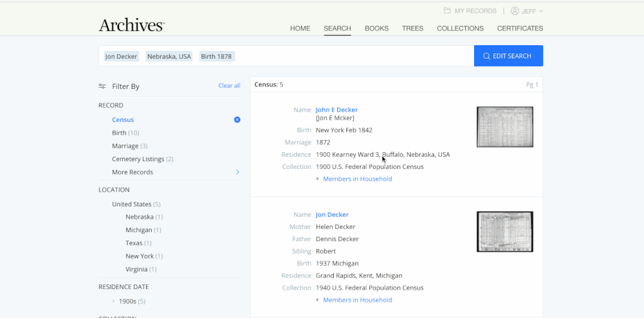Image resolution: width=644 pixels, height=318 pixels.
Task: Click the Nebraska, USA search tag
Action: click(169, 56)
